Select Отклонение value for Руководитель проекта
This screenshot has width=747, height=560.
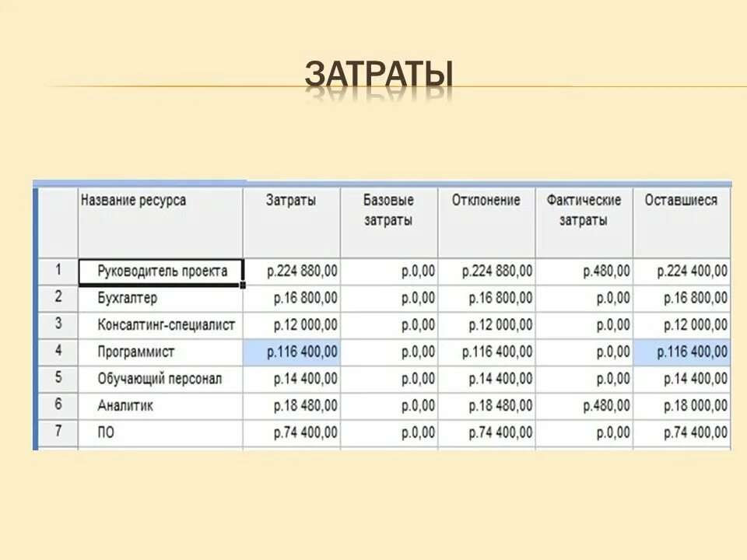486,272
